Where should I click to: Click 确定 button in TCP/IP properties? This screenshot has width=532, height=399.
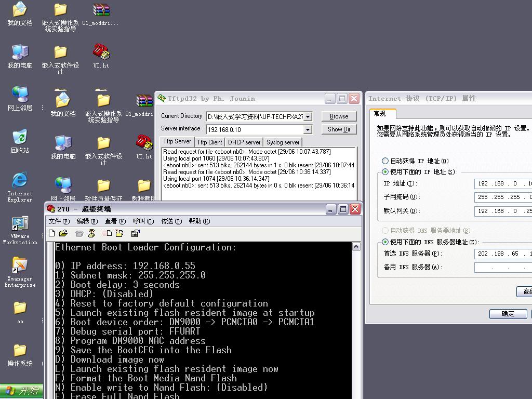[508, 314]
